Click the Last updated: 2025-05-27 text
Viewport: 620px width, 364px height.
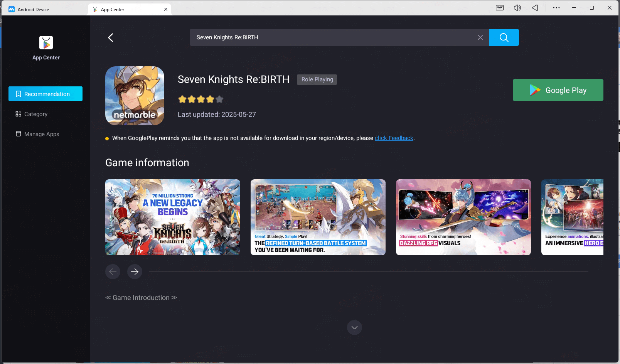pyautogui.click(x=217, y=115)
